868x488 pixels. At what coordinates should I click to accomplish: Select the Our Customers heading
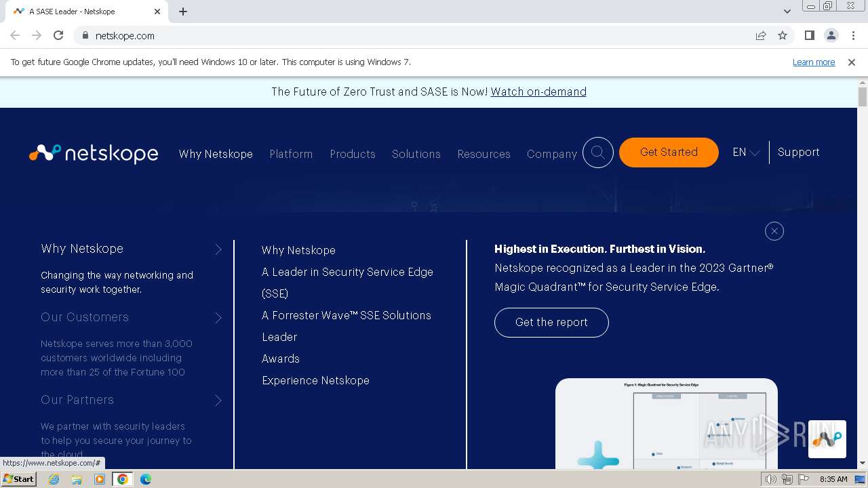pos(85,317)
